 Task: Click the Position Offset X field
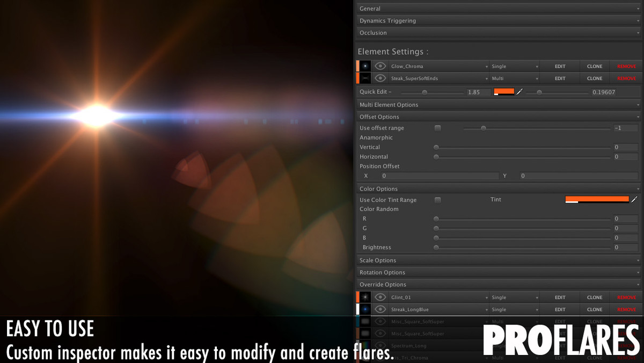440,176
